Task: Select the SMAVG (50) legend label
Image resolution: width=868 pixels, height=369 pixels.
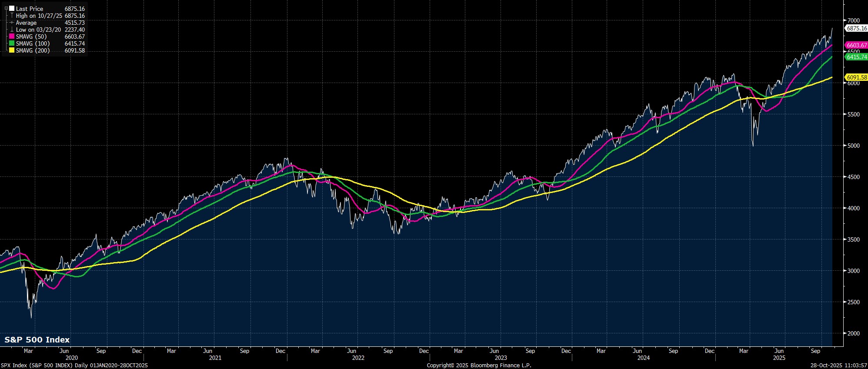Action: click(x=31, y=37)
